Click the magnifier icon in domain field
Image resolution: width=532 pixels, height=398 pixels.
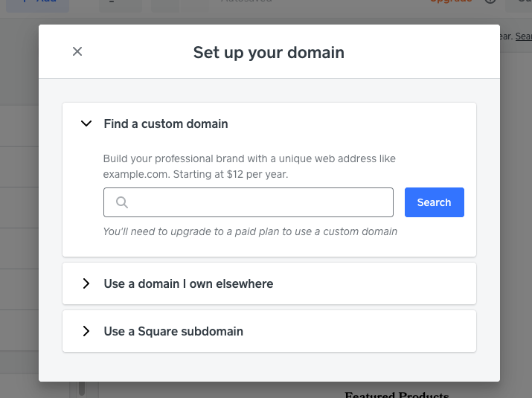point(122,202)
